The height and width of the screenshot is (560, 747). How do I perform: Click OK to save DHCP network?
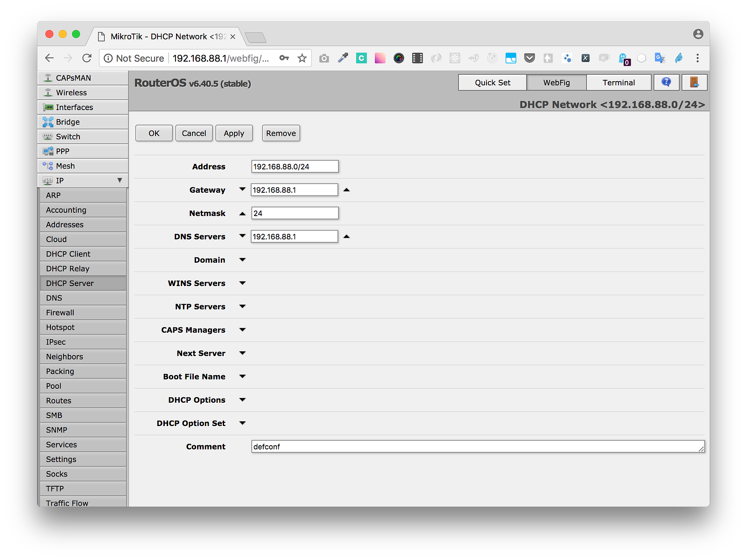pyautogui.click(x=154, y=133)
